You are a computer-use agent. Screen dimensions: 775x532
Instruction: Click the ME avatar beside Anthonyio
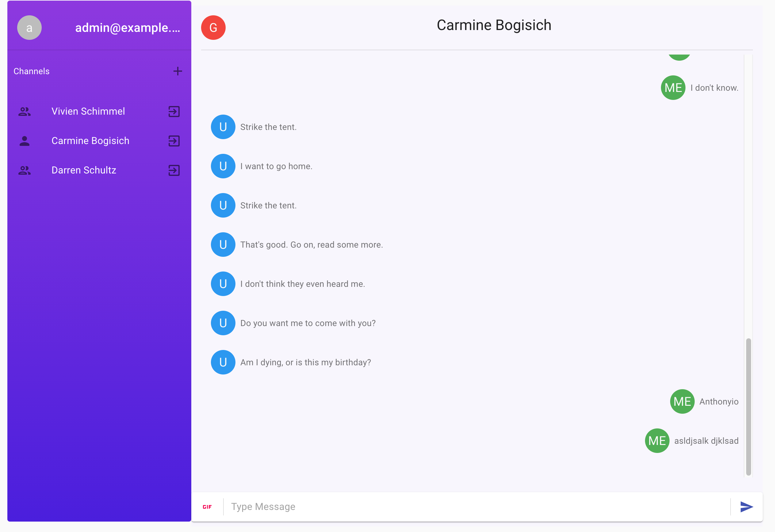click(x=682, y=401)
